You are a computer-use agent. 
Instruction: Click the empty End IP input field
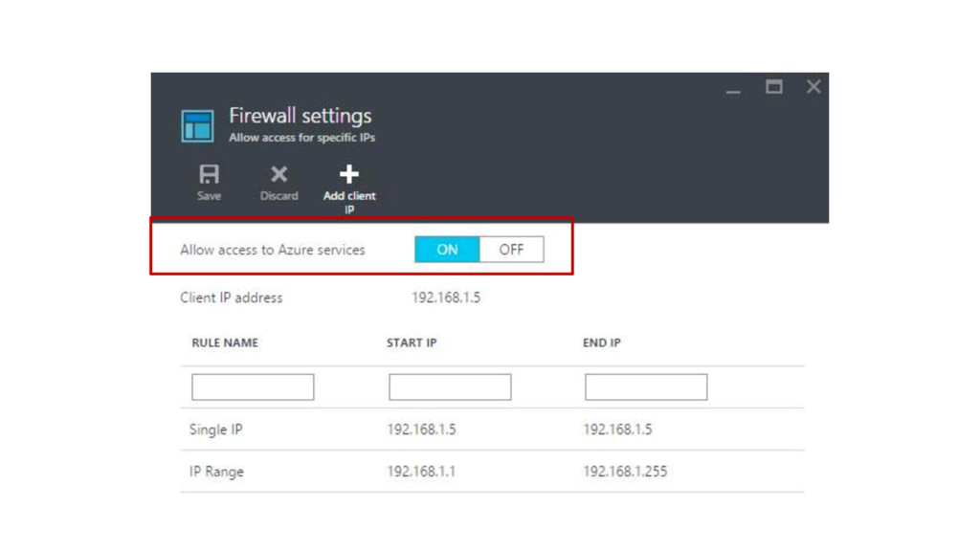click(646, 386)
